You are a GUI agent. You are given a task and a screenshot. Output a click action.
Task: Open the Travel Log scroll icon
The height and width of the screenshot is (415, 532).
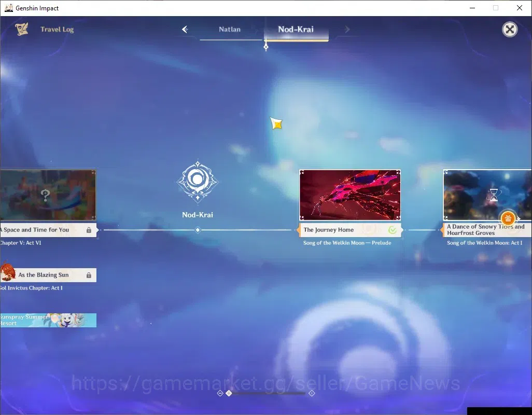22,29
